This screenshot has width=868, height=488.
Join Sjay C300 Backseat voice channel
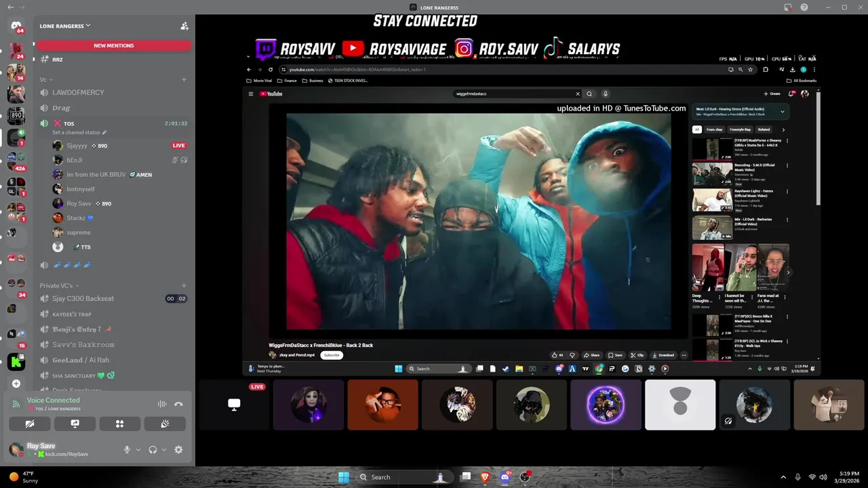113,298
